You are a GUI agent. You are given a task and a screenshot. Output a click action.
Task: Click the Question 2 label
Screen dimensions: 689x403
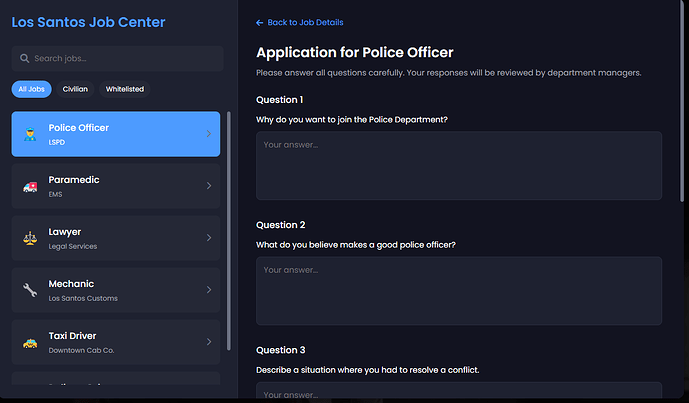coord(280,225)
